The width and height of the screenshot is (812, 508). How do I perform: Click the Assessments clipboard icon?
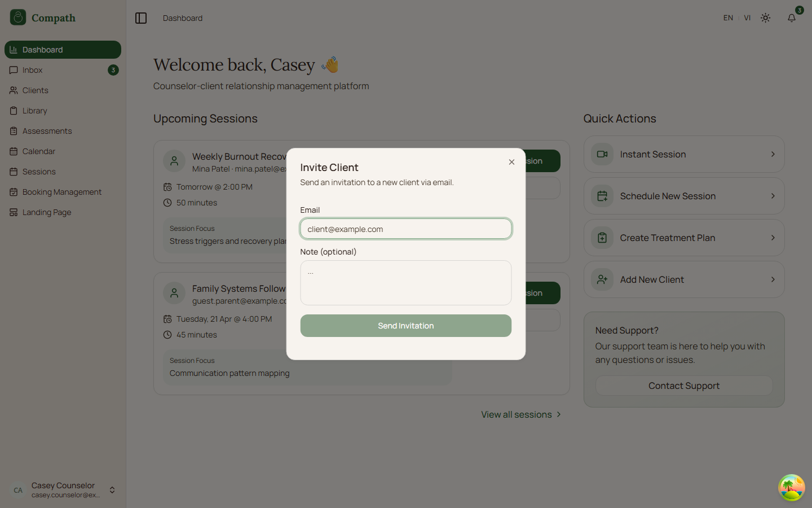(x=13, y=130)
